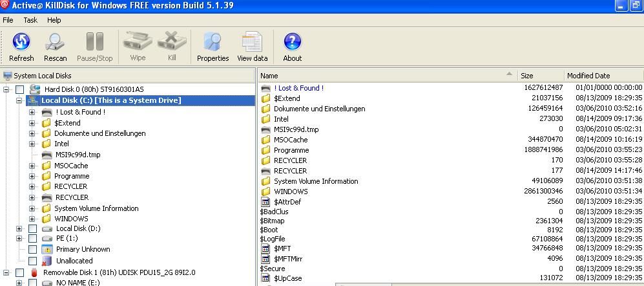644x286 pixels.
Task: Check the Removable Disk 1 checkbox
Action: (x=20, y=272)
